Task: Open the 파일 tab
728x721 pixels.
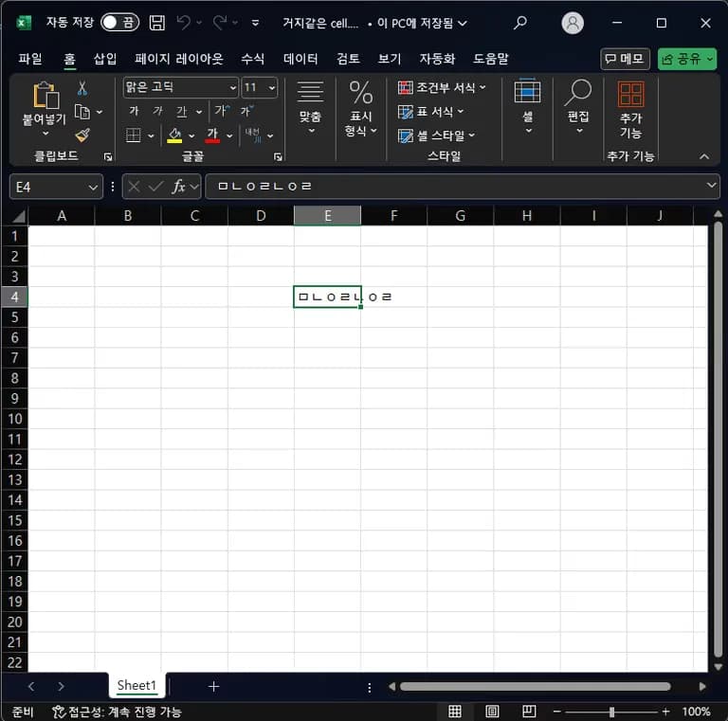Action: click(x=30, y=59)
